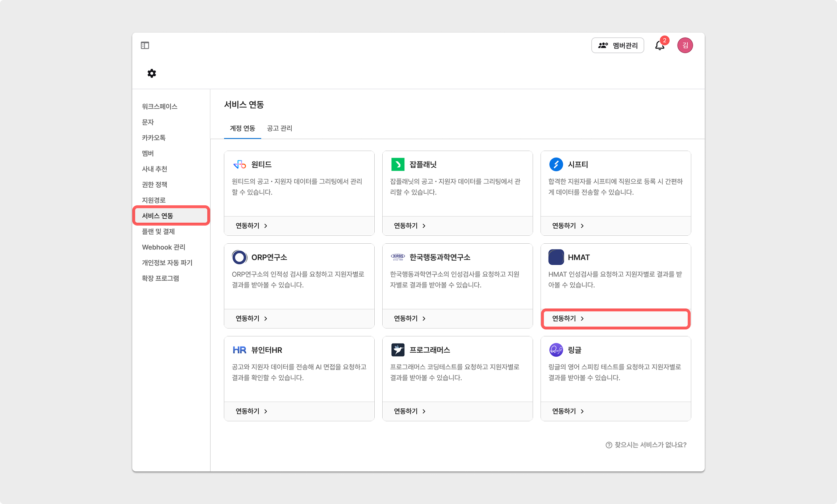The height and width of the screenshot is (504, 837).
Task: Click the 링글 purple logo icon
Action: [556, 350]
